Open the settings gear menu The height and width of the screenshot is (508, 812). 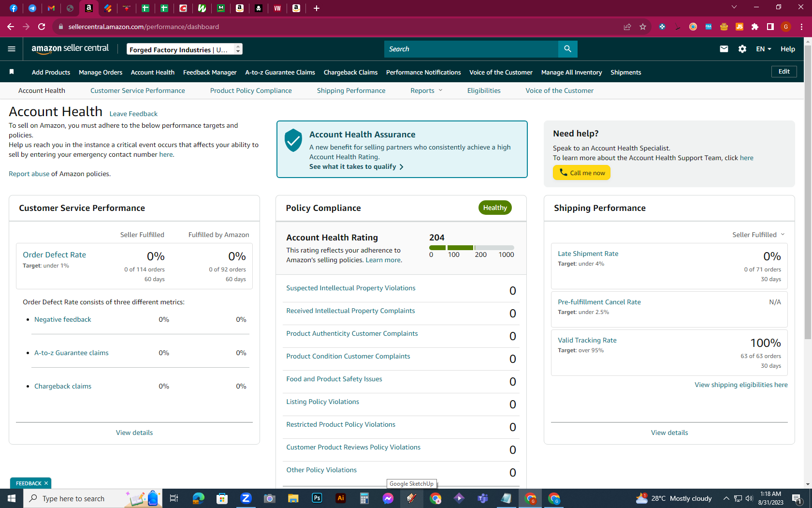click(x=742, y=49)
